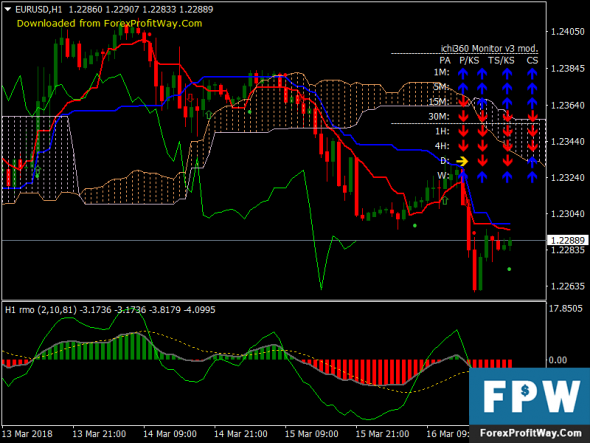Click the CS column header
The height and width of the screenshot is (443, 590).
[x=532, y=61]
